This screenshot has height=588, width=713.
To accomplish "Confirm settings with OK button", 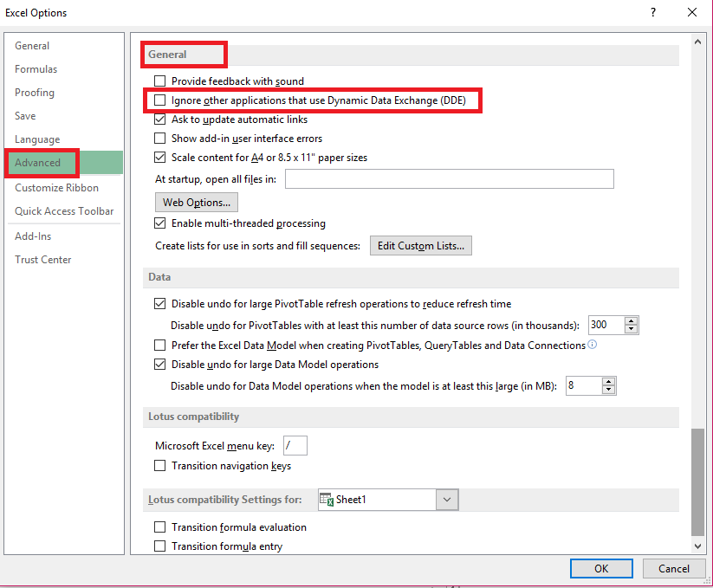I will [x=601, y=568].
